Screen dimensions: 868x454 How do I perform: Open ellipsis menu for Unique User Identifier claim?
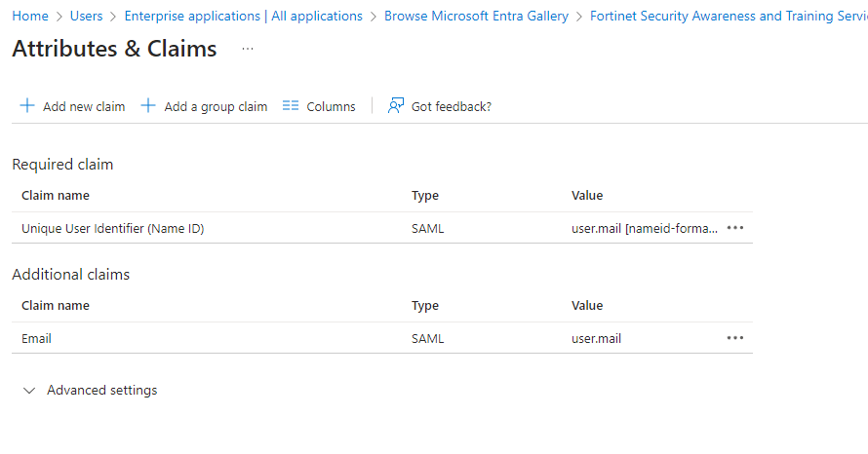(x=735, y=228)
